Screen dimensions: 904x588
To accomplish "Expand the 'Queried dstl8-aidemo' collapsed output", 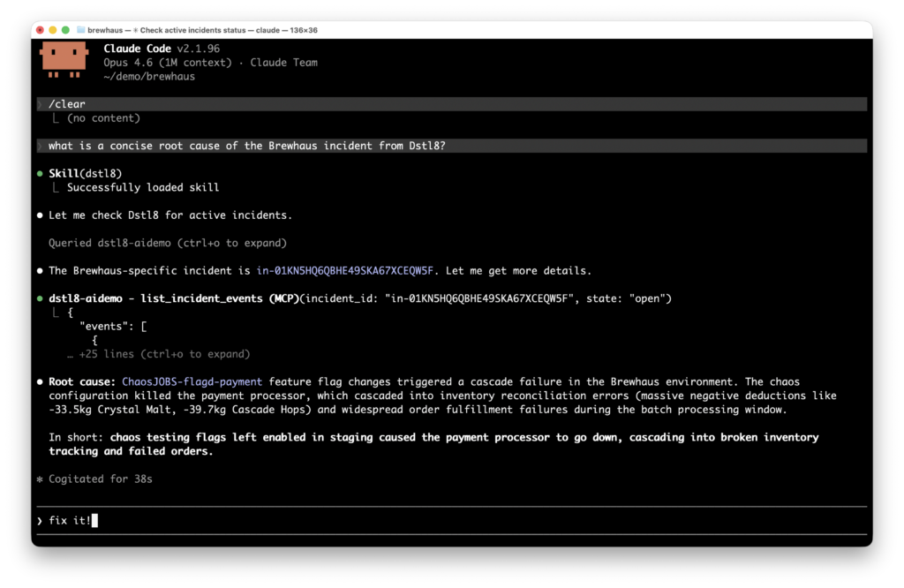I will pos(168,243).
